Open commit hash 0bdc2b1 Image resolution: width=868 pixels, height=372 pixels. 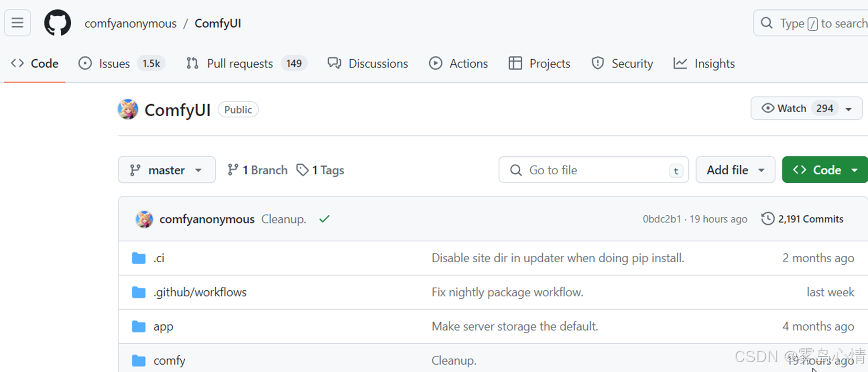pos(662,219)
